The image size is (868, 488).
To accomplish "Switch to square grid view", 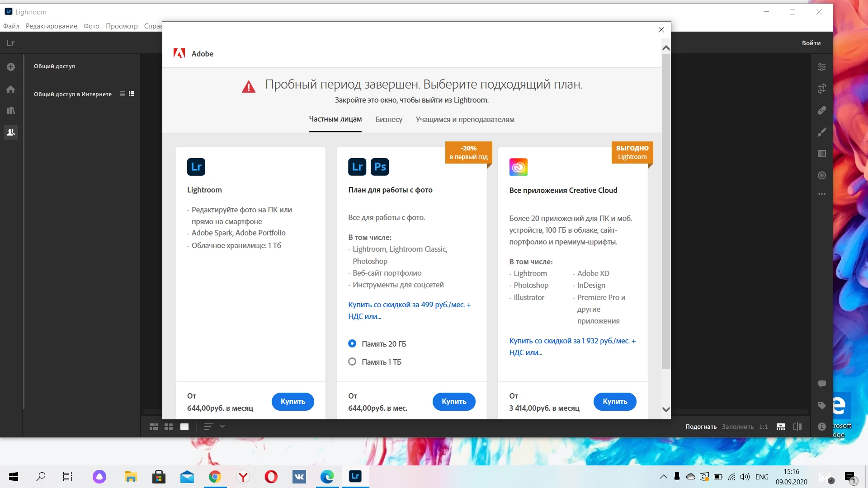I will pyautogui.click(x=169, y=427).
